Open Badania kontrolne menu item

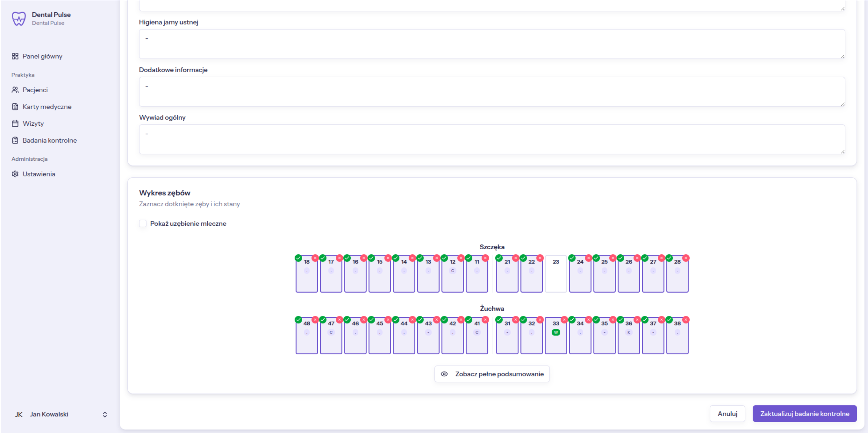tap(49, 140)
